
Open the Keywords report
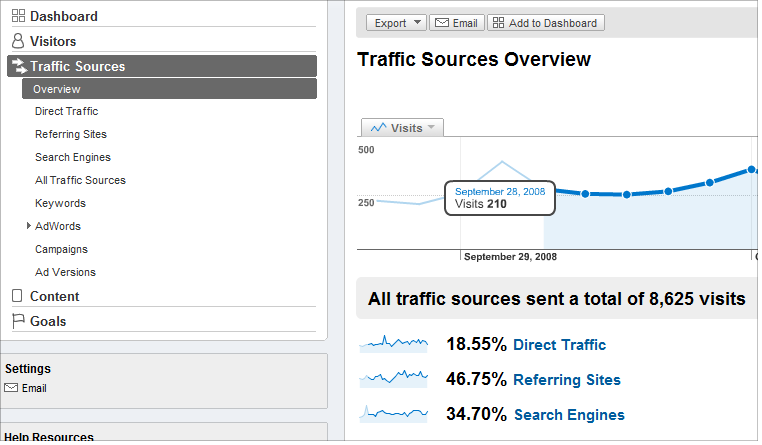60,204
